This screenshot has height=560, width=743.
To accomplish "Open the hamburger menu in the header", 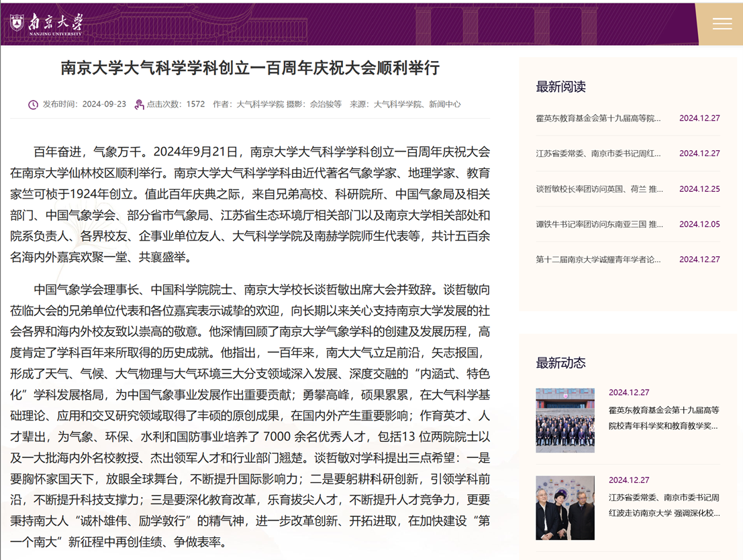I will point(722,23).
